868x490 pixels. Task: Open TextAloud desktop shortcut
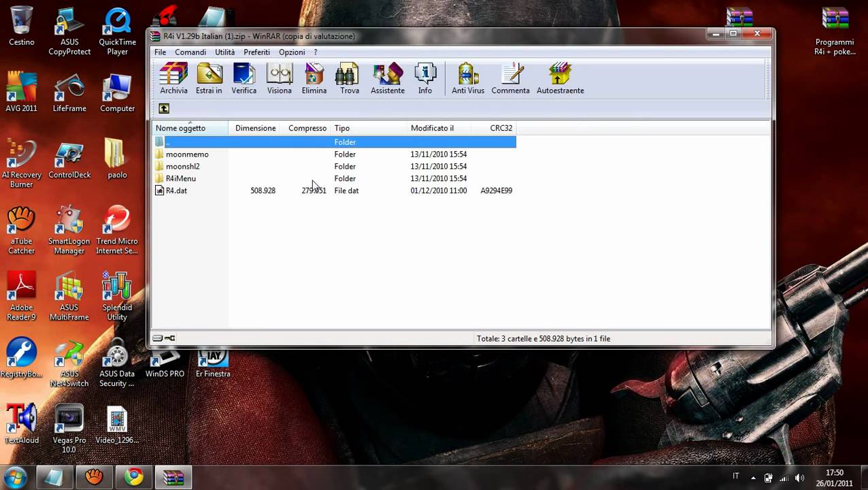coord(22,424)
